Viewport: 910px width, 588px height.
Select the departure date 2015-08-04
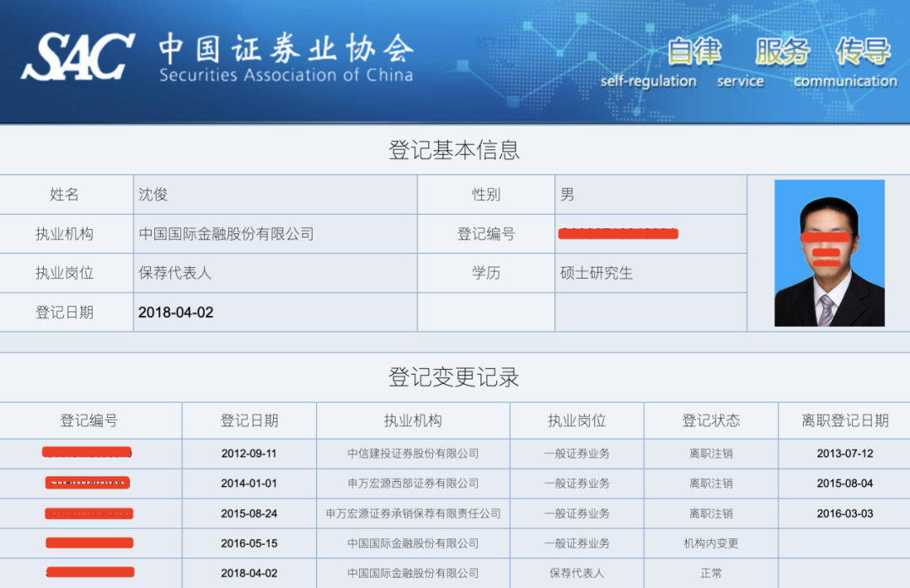click(845, 483)
